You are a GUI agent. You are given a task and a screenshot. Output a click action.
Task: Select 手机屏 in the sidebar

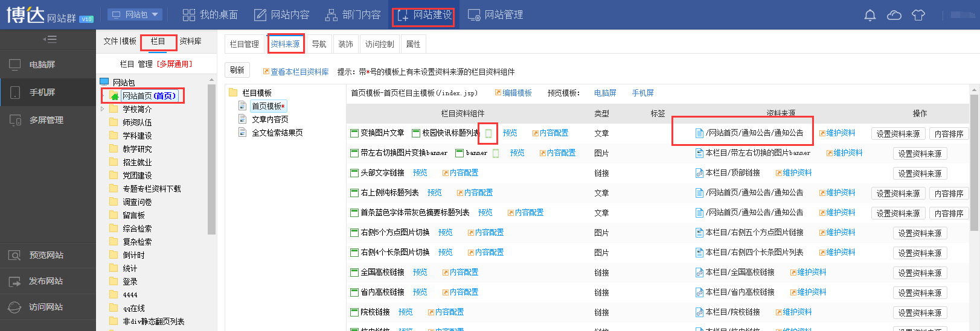48,92
